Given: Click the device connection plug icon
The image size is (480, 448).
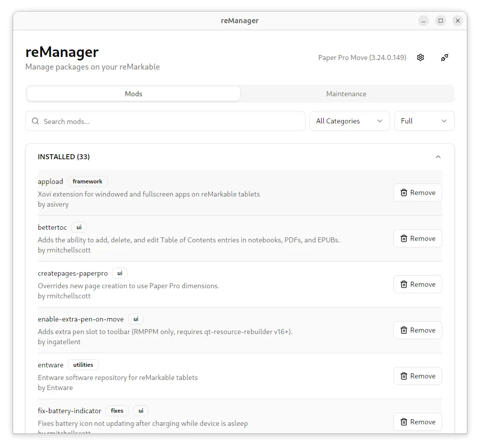Looking at the screenshot, I should pos(445,57).
